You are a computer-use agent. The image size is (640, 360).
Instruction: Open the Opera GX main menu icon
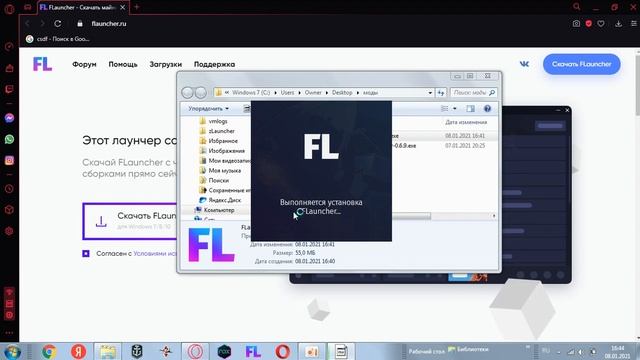point(9,8)
